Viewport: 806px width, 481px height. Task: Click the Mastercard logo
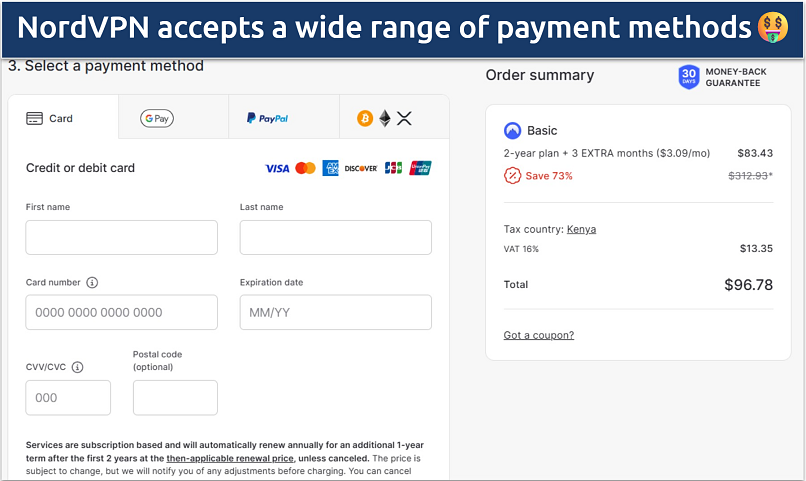(x=306, y=168)
